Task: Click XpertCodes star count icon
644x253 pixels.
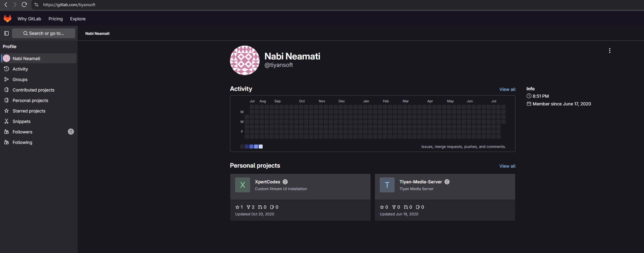Action: click(237, 207)
